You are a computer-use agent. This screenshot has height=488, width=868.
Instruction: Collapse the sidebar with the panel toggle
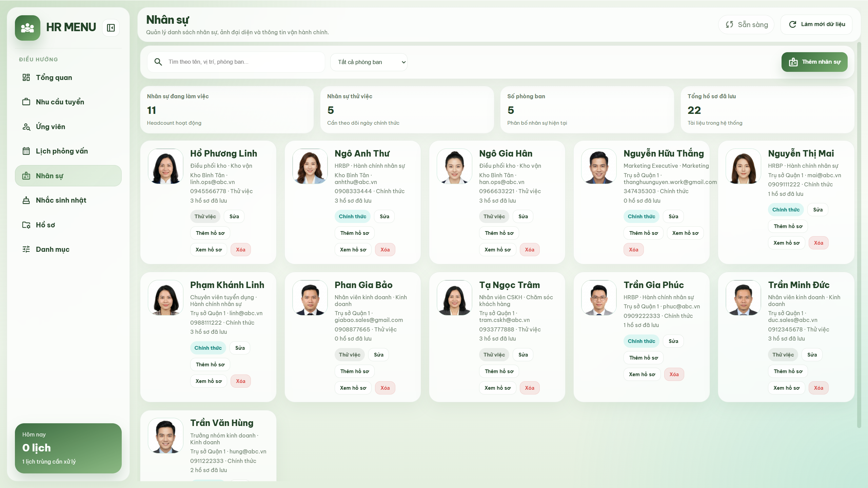[111, 27]
